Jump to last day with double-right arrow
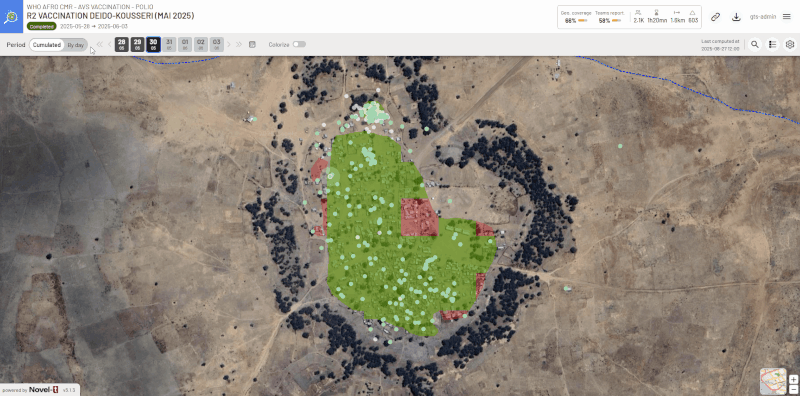 pyautogui.click(x=239, y=44)
